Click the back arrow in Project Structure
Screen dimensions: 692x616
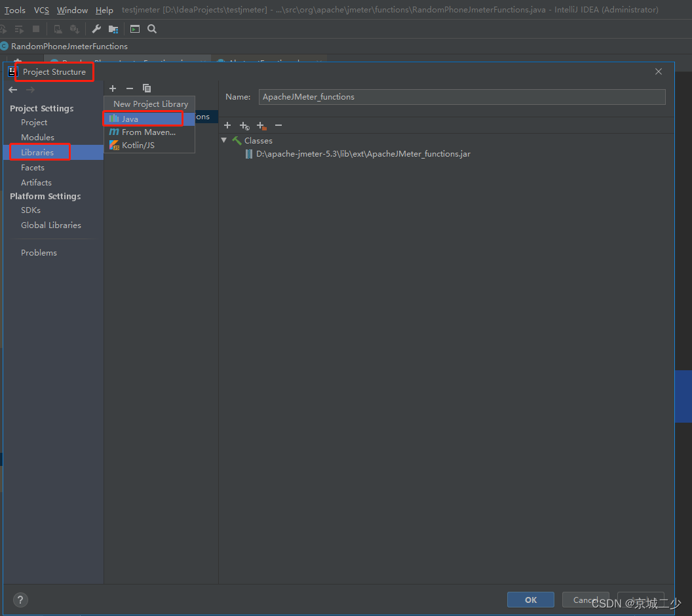tap(13, 90)
